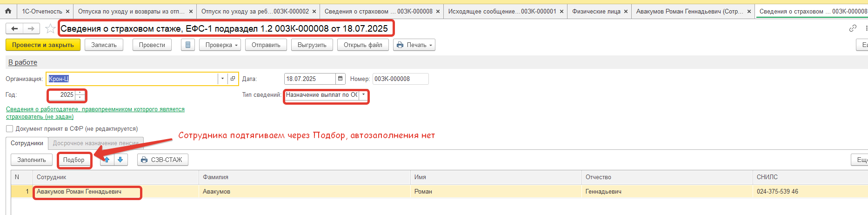This screenshot has height=215, width=868.
Task: Click the home icon tab
Action: pyautogui.click(x=8, y=11)
